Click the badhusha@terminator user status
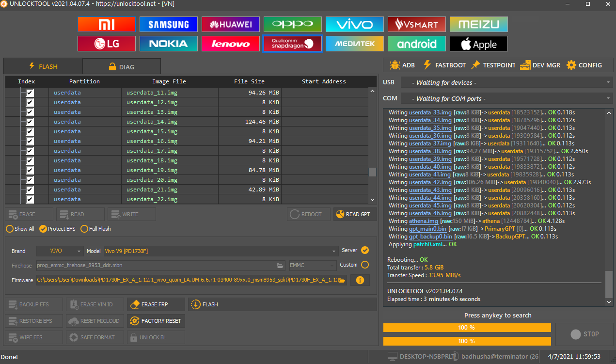The height and width of the screenshot is (364, 616). (x=496, y=356)
